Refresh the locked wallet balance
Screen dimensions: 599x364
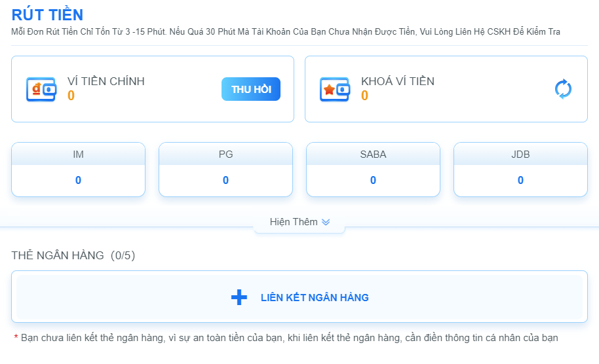[x=563, y=89]
